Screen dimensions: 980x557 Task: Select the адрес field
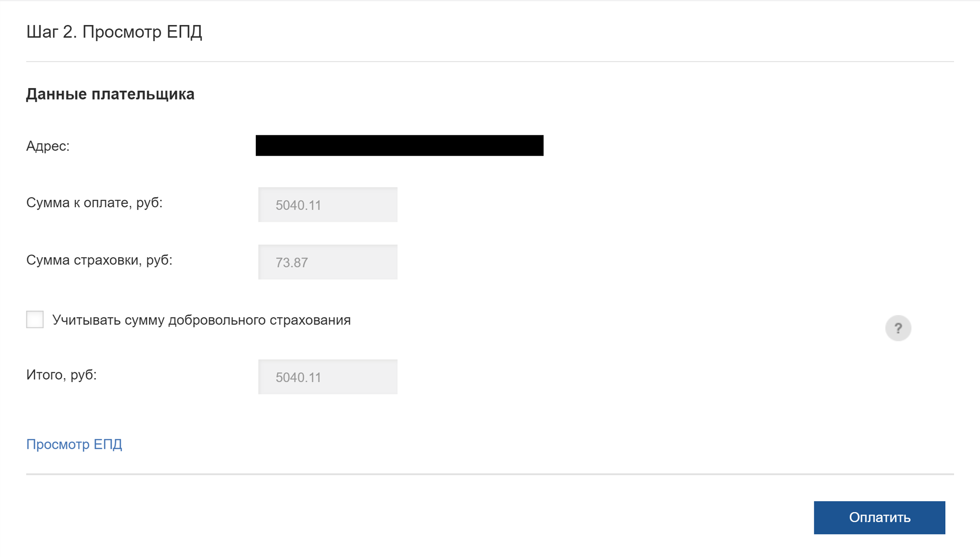(400, 145)
